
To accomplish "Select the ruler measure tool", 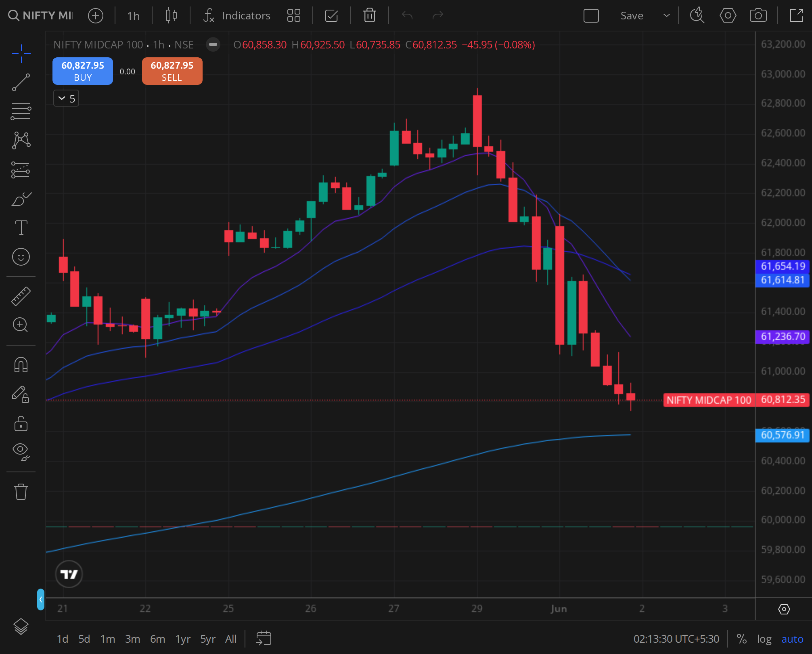I will point(21,296).
